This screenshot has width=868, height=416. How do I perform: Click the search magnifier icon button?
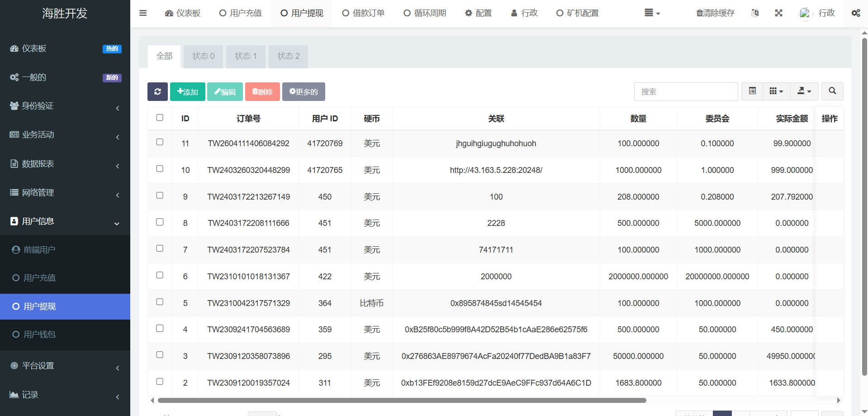click(x=832, y=91)
